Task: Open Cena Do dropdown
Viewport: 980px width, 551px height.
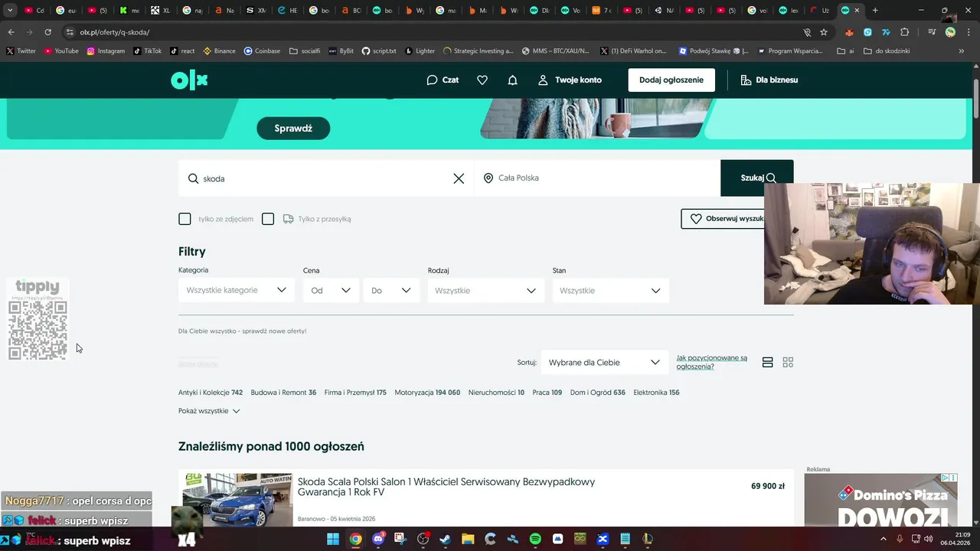Action: [391, 290]
